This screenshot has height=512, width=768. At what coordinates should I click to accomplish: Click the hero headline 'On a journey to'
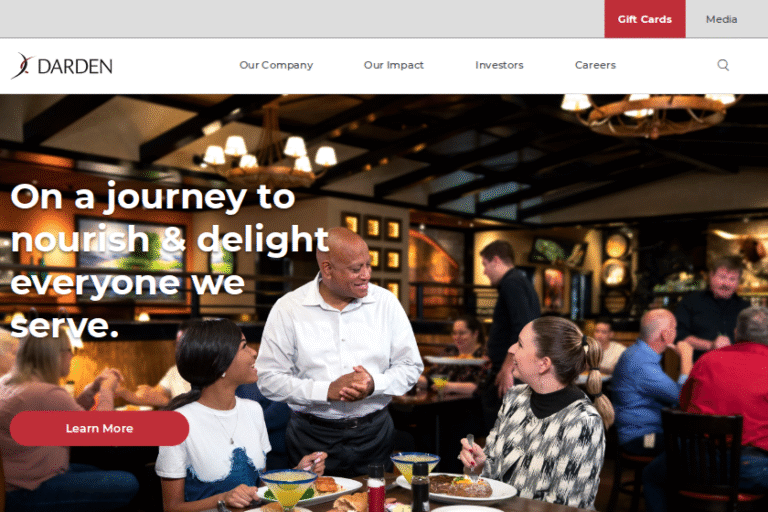[152, 196]
